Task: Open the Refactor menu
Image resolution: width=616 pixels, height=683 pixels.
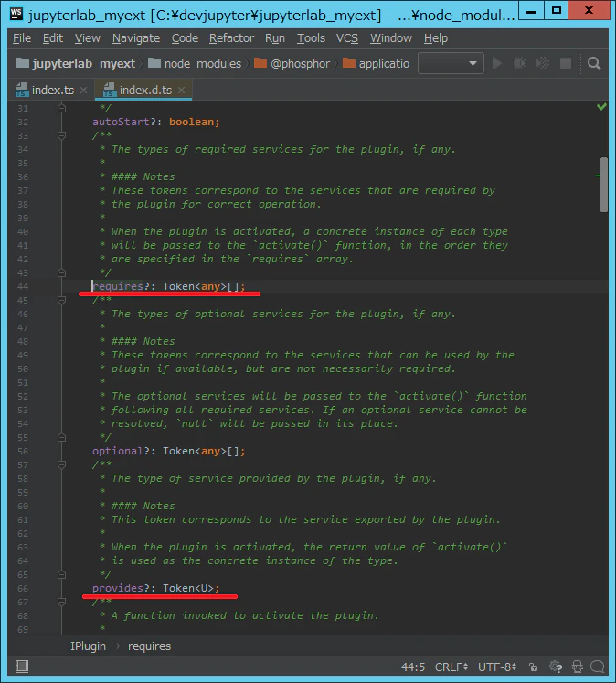Action: [x=231, y=38]
